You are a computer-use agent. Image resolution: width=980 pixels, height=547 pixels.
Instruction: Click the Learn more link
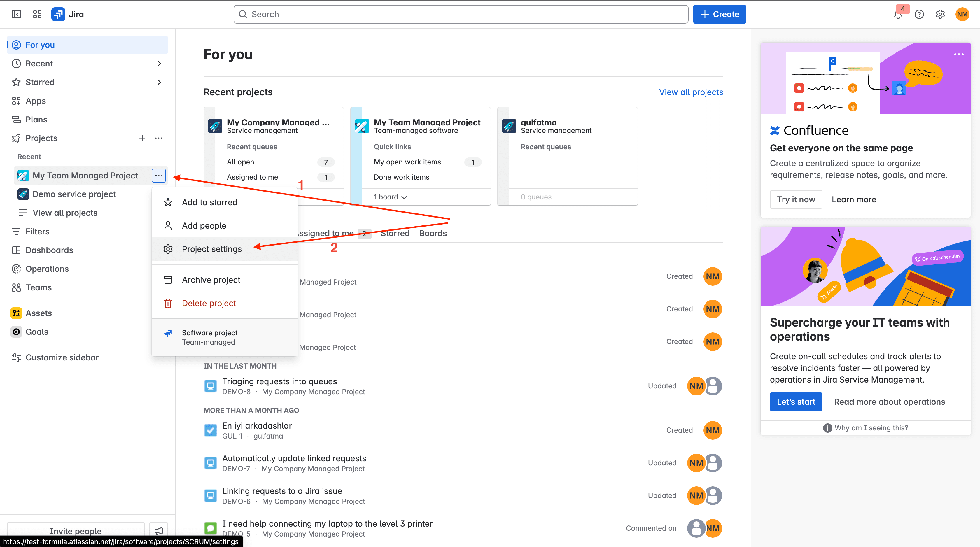coord(854,199)
